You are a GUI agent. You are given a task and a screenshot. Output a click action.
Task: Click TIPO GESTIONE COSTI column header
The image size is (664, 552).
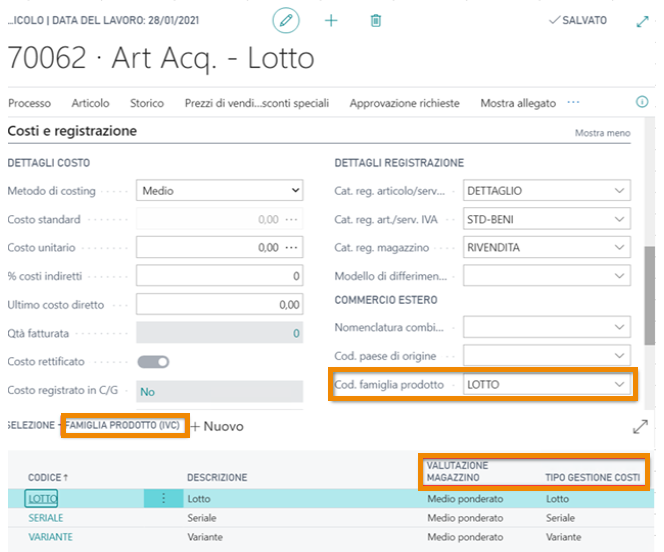tap(592, 477)
